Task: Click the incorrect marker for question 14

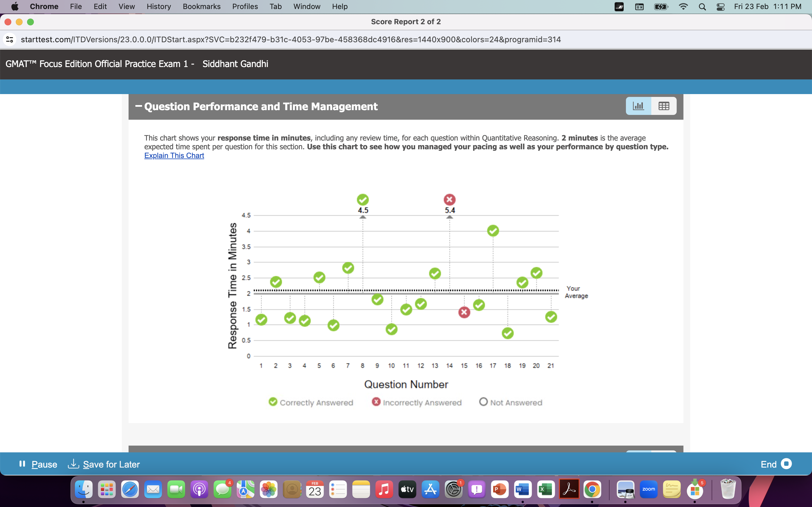Action: click(450, 200)
